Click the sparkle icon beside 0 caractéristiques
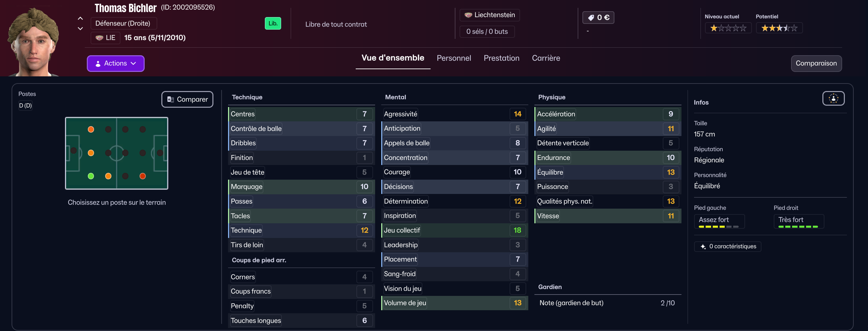This screenshot has width=868, height=331. pyautogui.click(x=703, y=246)
